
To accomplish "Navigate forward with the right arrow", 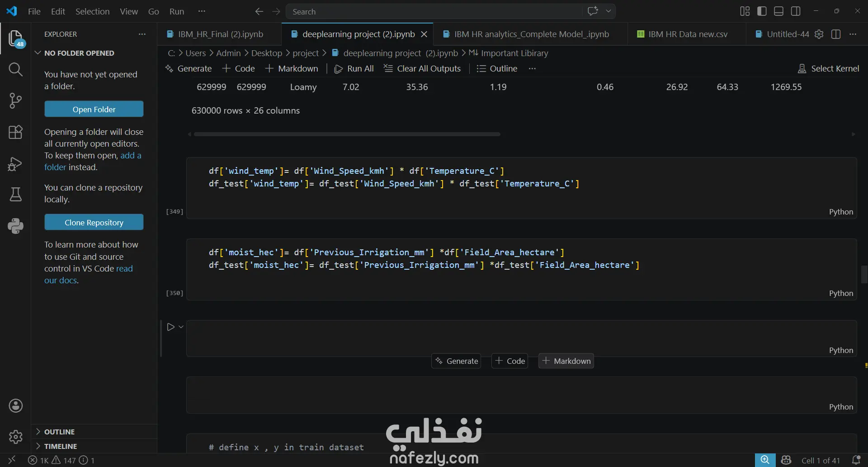I will 276,11.
